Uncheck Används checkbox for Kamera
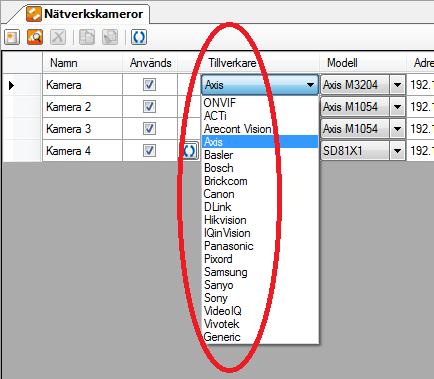Screen dimensions: 434x379 click(149, 85)
